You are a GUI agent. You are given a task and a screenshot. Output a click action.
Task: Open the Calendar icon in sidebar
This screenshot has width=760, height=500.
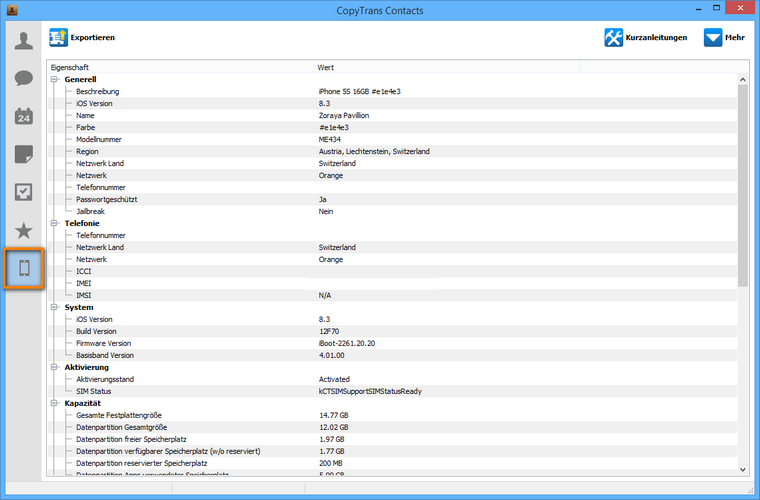(24, 116)
